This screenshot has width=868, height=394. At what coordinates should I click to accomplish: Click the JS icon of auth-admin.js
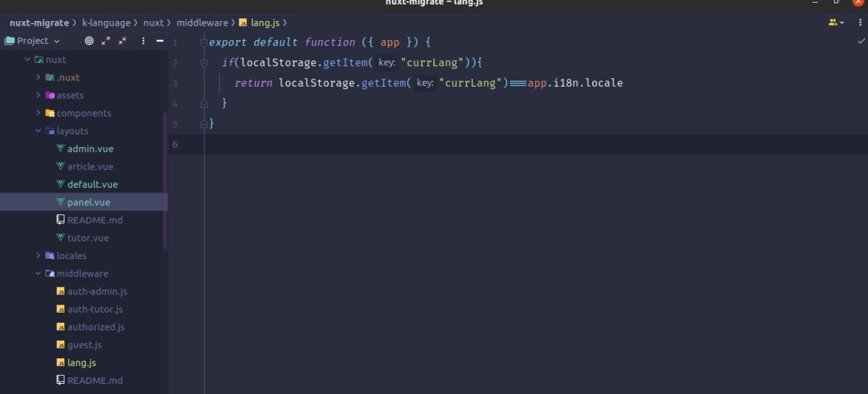60,291
